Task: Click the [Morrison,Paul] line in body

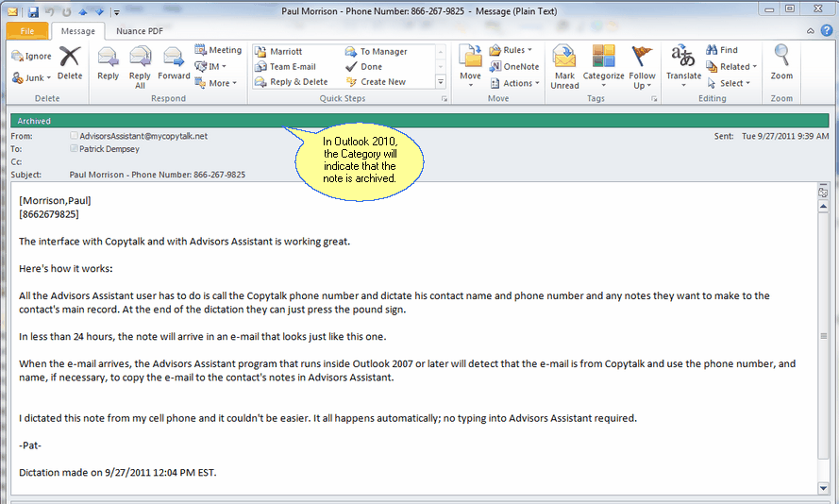Action: (x=55, y=201)
